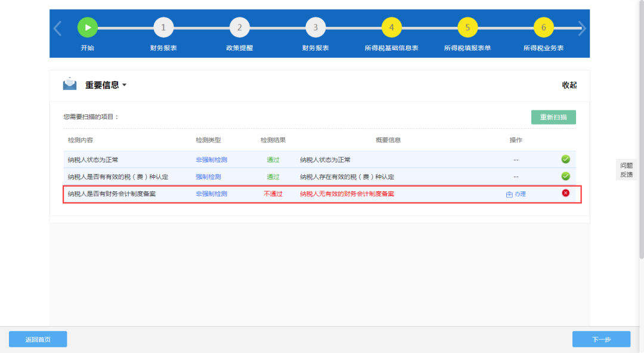Collapse the panel with 收起

coord(569,85)
